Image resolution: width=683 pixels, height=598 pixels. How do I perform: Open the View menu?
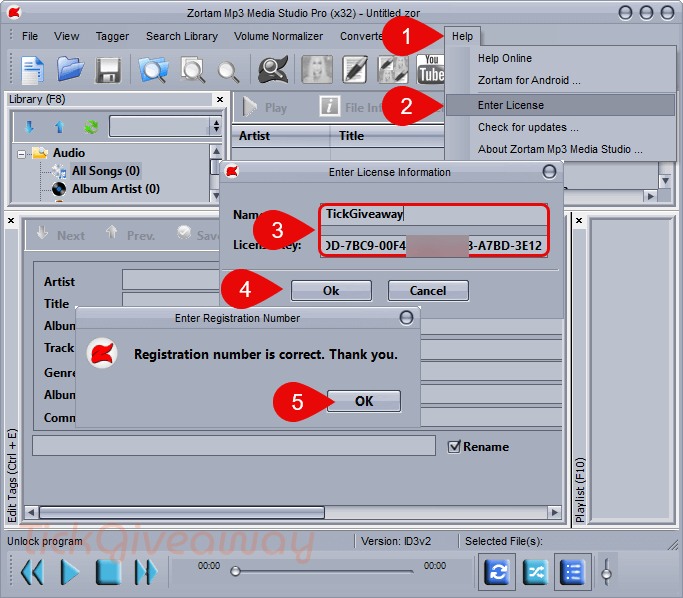67,36
